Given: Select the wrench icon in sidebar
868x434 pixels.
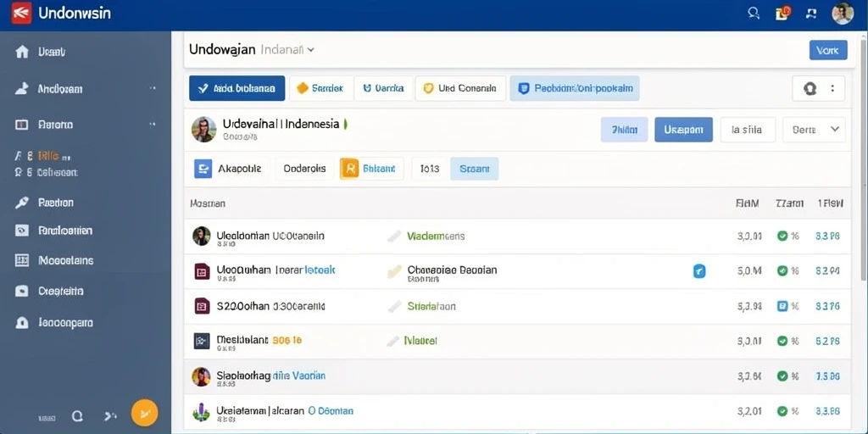Looking at the screenshot, I should pyautogui.click(x=21, y=203).
